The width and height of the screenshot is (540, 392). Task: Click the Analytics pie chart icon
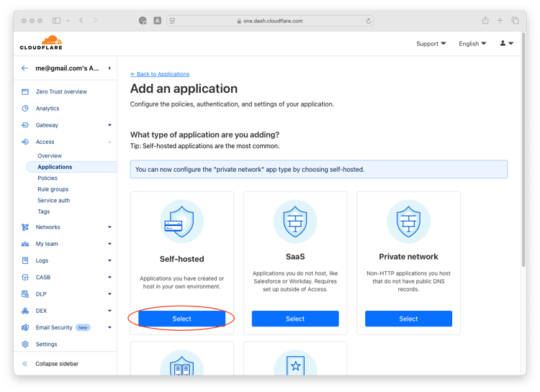click(25, 109)
